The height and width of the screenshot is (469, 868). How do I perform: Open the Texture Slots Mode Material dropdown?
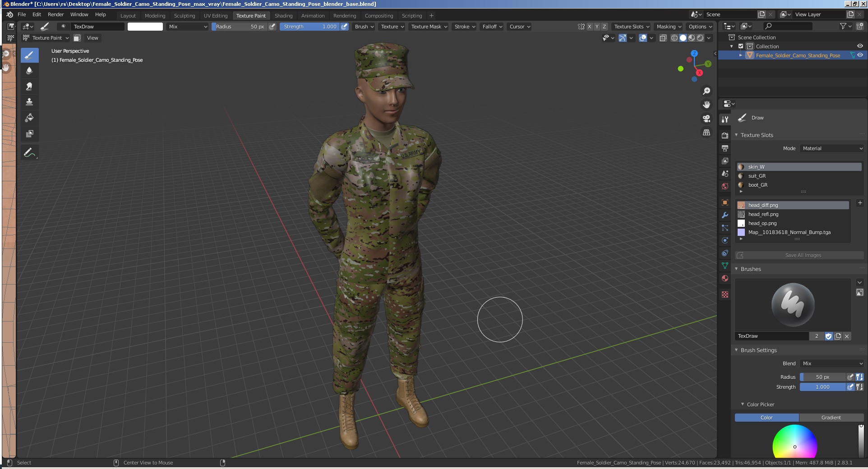[x=832, y=148]
